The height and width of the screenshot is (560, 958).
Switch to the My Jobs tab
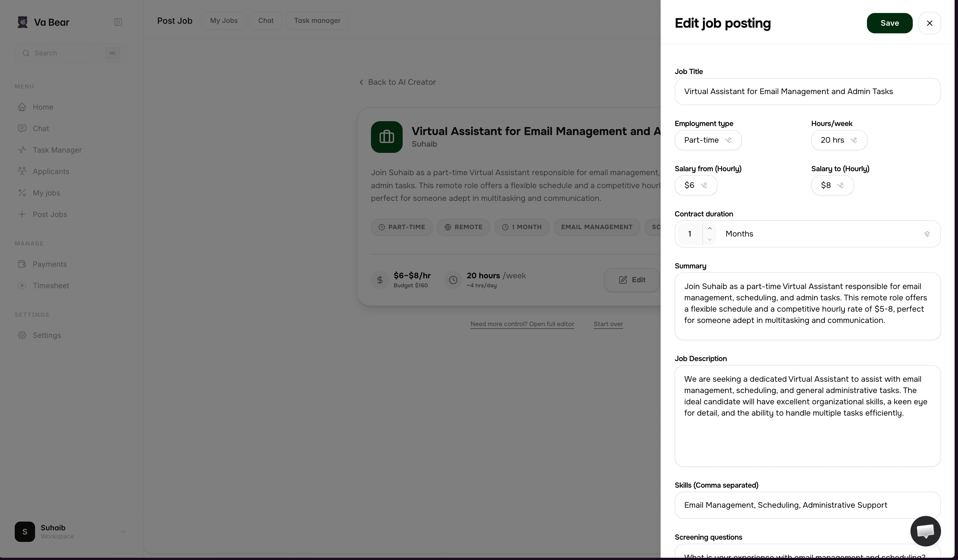pyautogui.click(x=224, y=21)
